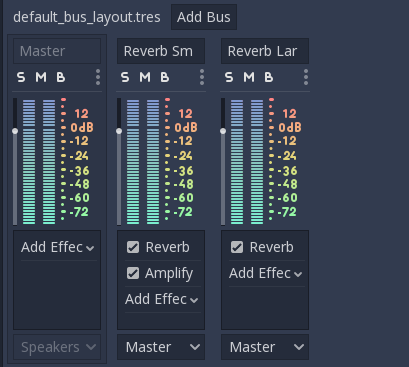Viewport: 409px width, 367px height.
Task: Open Master send dropdown on Reverb Sm bus
Action: click(161, 347)
